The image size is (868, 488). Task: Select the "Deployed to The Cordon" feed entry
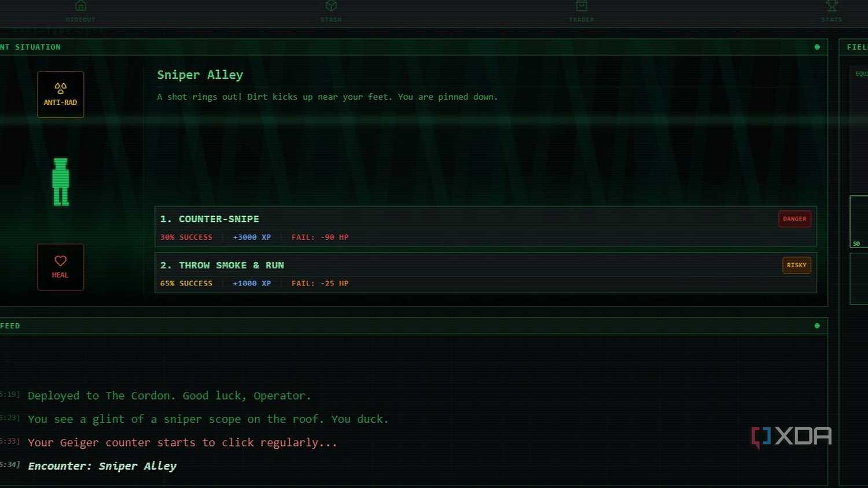pos(170,396)
